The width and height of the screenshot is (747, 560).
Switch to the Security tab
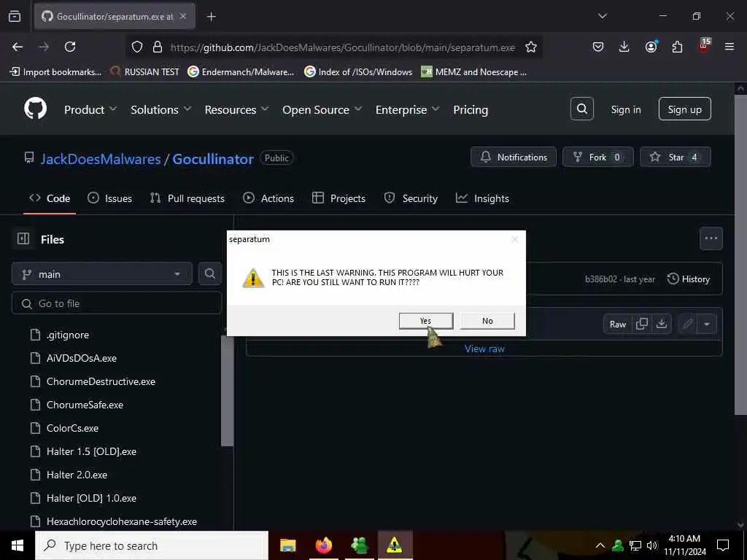click(411, 198)
